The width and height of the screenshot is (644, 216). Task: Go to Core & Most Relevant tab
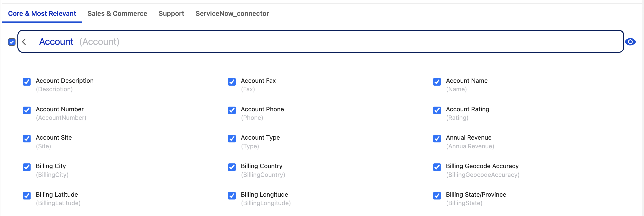tap(42, 13)
